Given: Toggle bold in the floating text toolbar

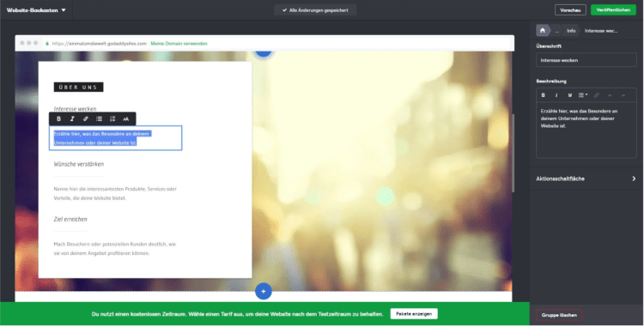Looking at the screenshot, I should point(58,119).
